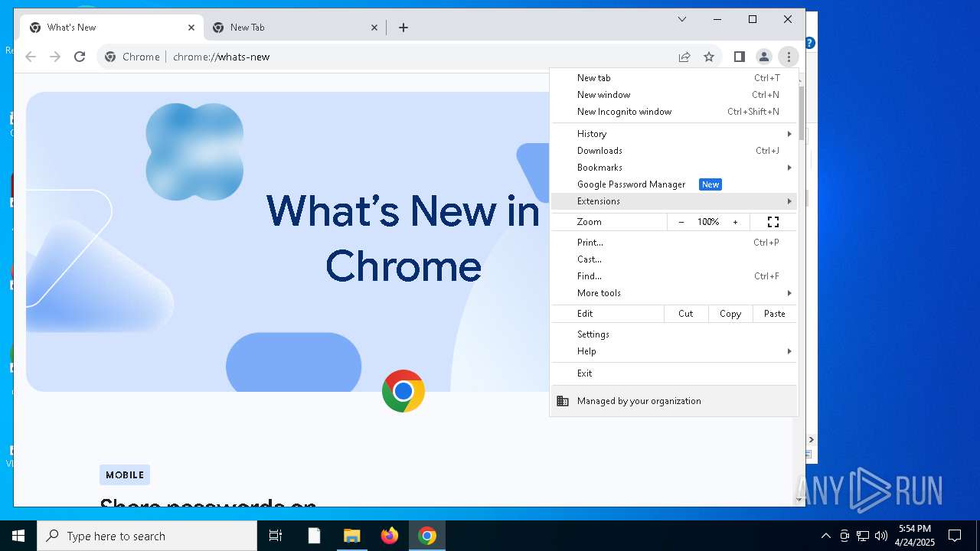Open network status in tray

[x=863, y=536]
